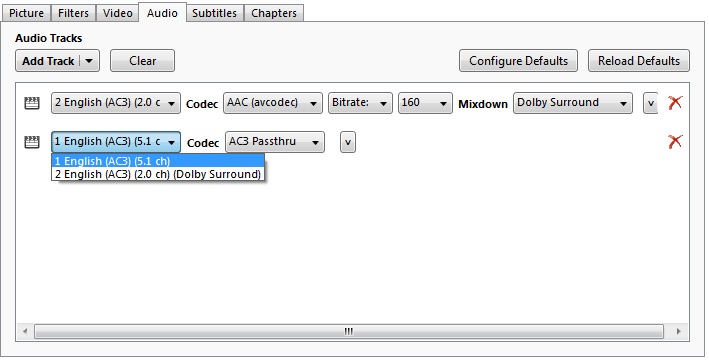709x360 pixels.
Task: Click the right scroll arrow of the track list
Action: (x=678, y=331)
